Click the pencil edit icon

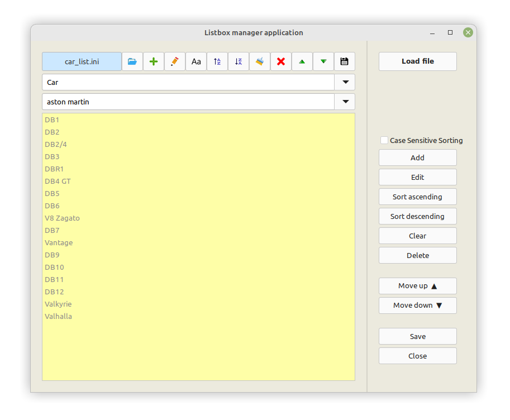(175, 61)
